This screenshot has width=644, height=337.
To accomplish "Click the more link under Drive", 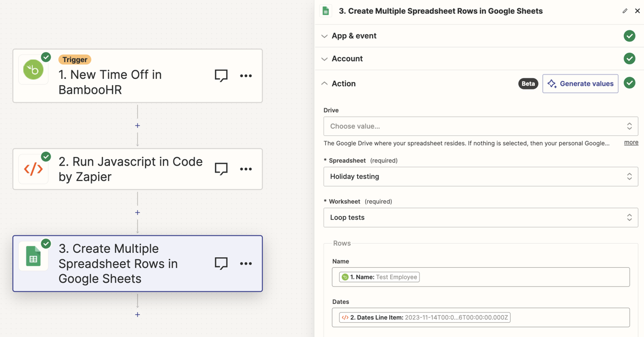I will [631, 143].
